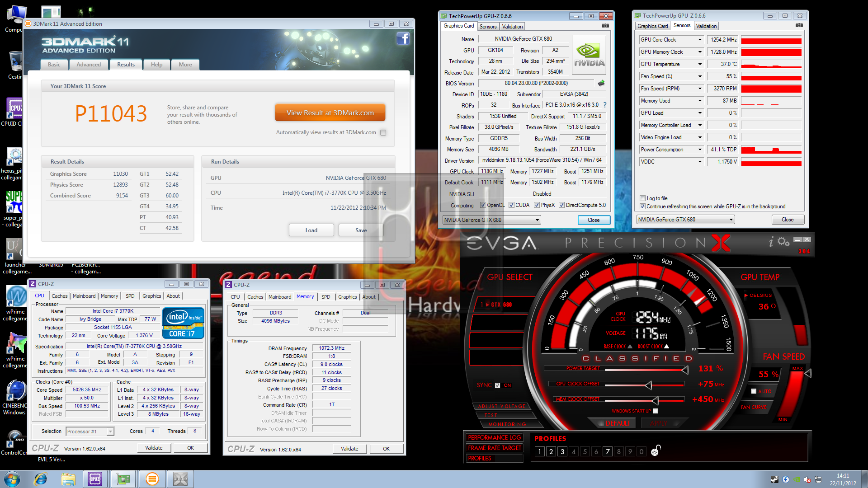Switch to GPU-Z taskbar button
This screenshot has height=488, width=868.
pos(123,479)
